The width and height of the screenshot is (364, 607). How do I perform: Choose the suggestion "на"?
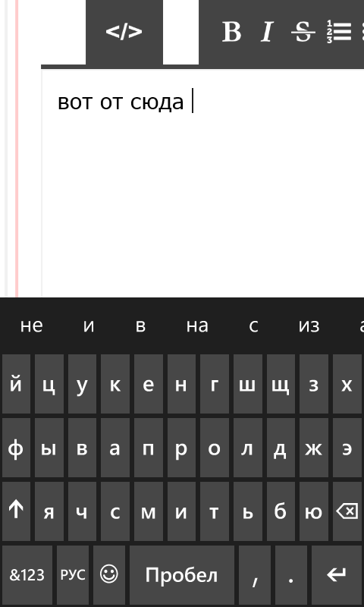(197, 326)
